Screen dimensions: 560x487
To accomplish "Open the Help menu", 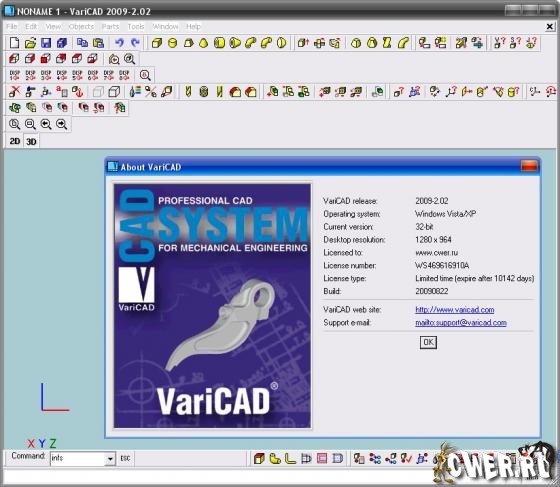I will coord(193,26).
